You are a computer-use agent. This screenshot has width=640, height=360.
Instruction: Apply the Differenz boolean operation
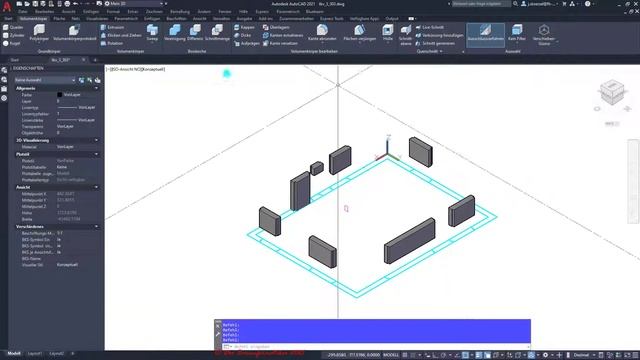(195, 33)
